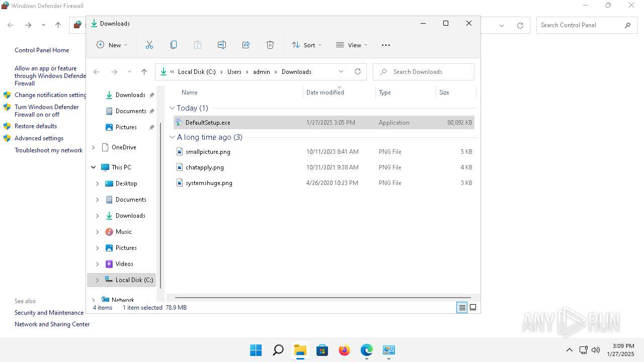
Task: Click the Paste clipboard icon in the toolbar
Action: point(198,45)
